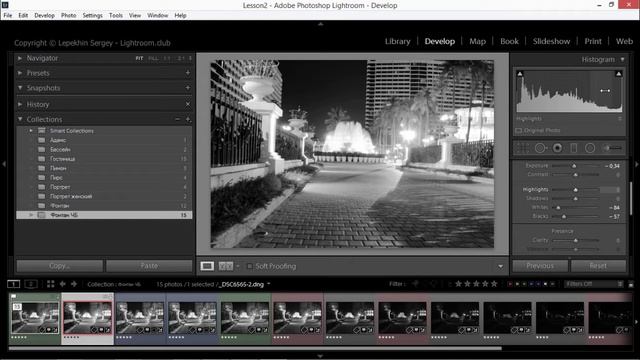
Task: Remove collection using the minus icon
Action: pyautogui.click(x=178, y=119)
